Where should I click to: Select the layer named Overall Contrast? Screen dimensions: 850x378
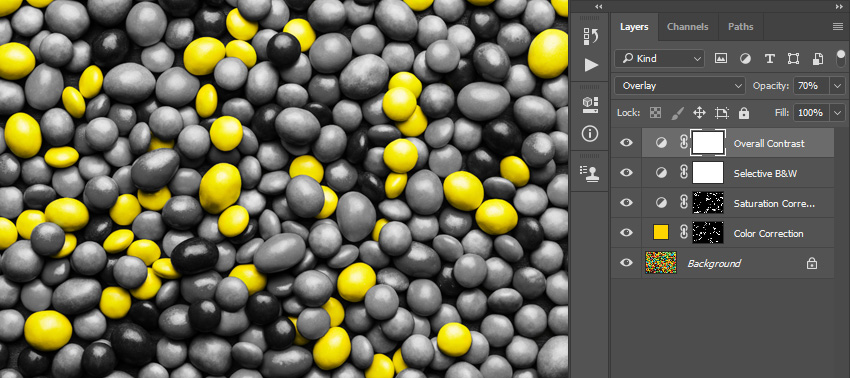pyautogui.click(x=769, y=144)
